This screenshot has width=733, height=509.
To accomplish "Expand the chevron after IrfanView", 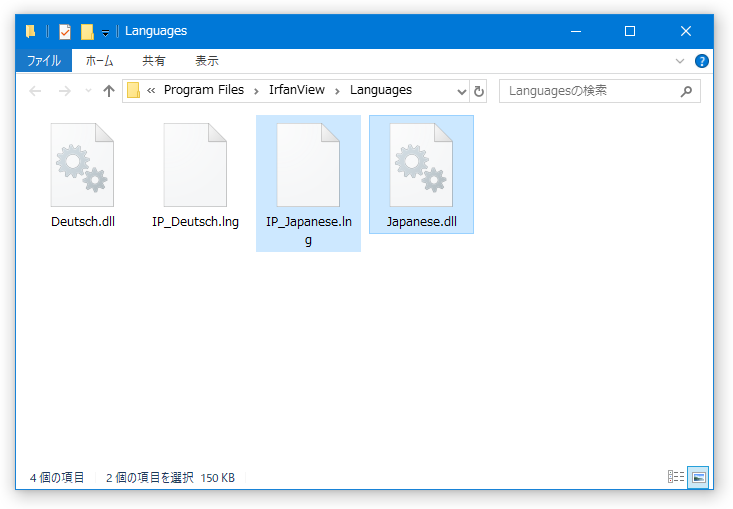I will [337, 91].
